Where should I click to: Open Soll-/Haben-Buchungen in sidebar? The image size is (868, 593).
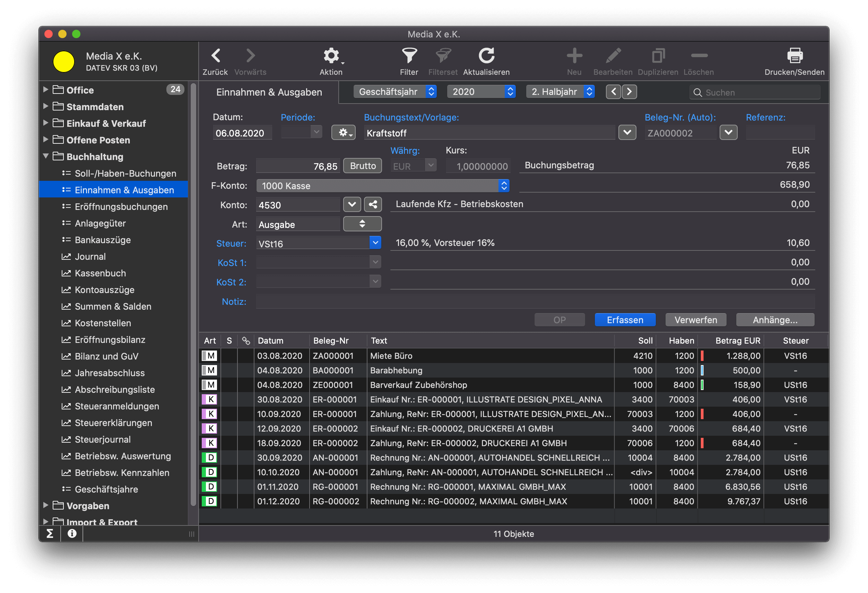click(x=125, y=173)
